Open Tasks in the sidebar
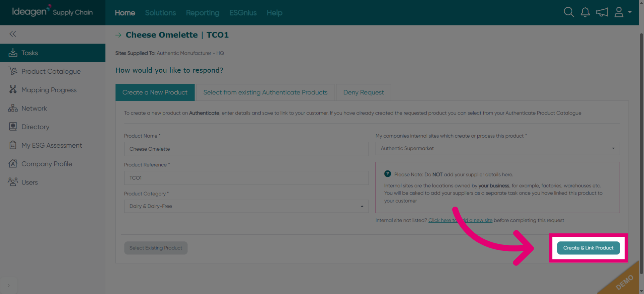Viewport: 644px width, 294px height. coord(53,53)
